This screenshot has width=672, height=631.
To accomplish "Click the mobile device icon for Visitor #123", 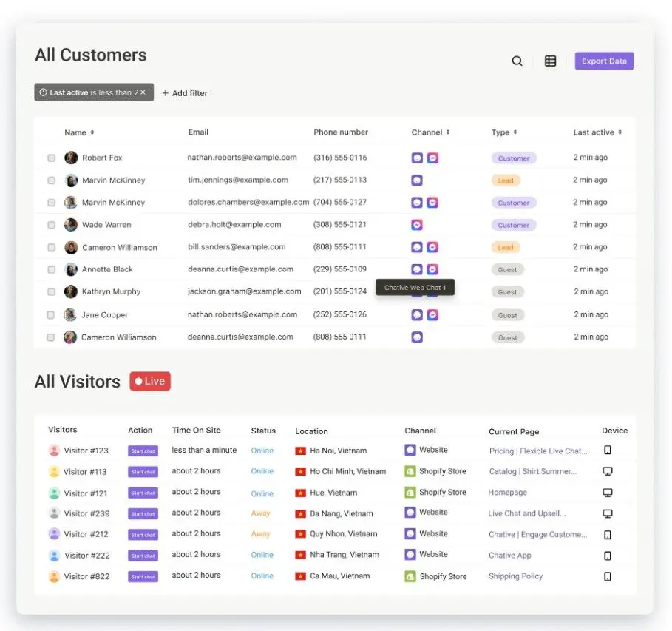I will click(607, 450).
